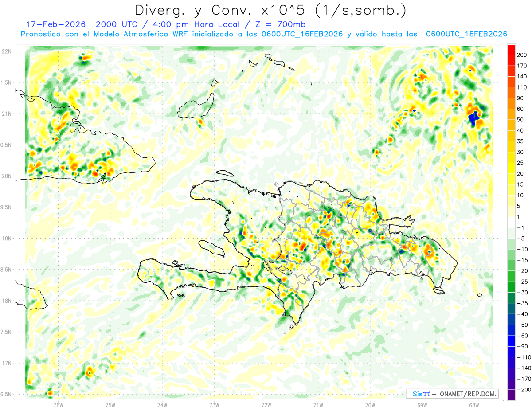Image resolution: width=532 pixels, height=411 pixels.
Task: Click the 69W longitude label
Action: (422, 405)
